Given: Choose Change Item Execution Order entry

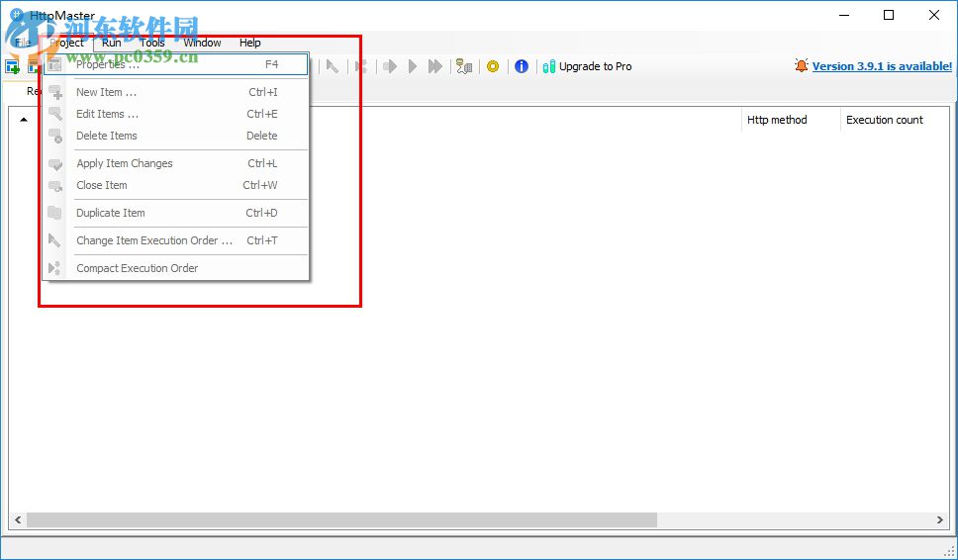Looking at the screenshot, I should point(175,240).
